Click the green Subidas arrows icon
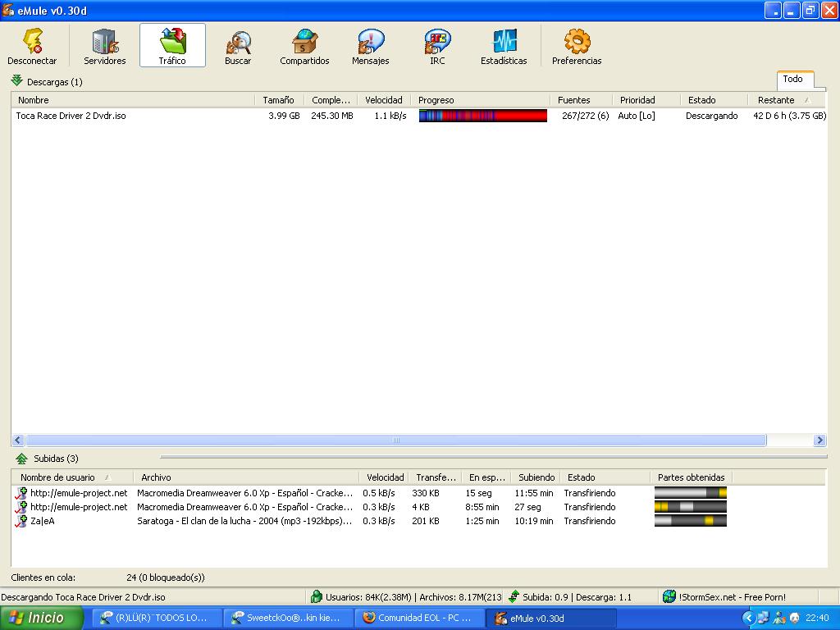Screen dimensions: 840x630 point(21,459)
